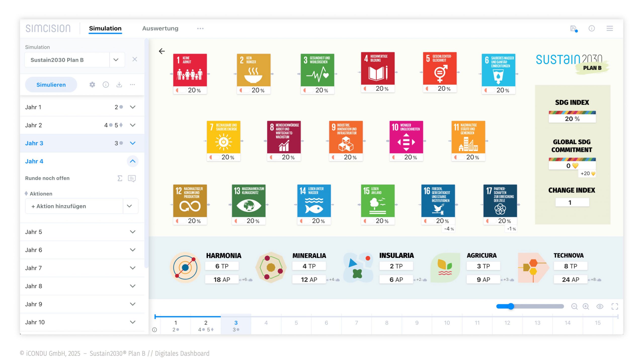The height and width of the screenshot is (362, 644).
Task: Collapse the Jahr 4 section
Action: point(133,161)
